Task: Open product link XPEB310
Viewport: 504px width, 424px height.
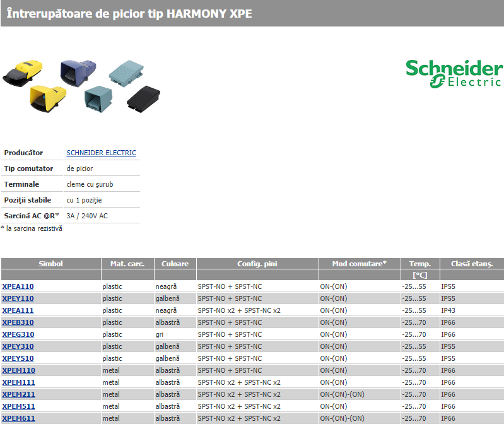Action: point(18,322)
